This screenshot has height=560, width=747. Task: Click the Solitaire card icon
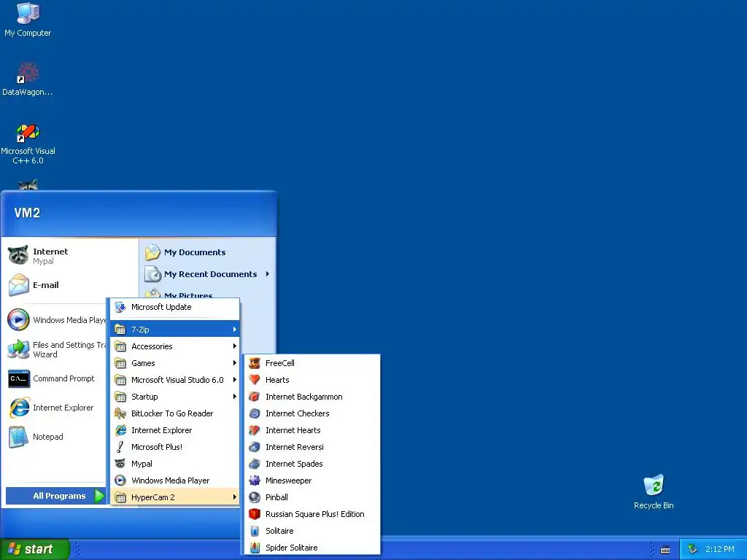click(255, 531)
